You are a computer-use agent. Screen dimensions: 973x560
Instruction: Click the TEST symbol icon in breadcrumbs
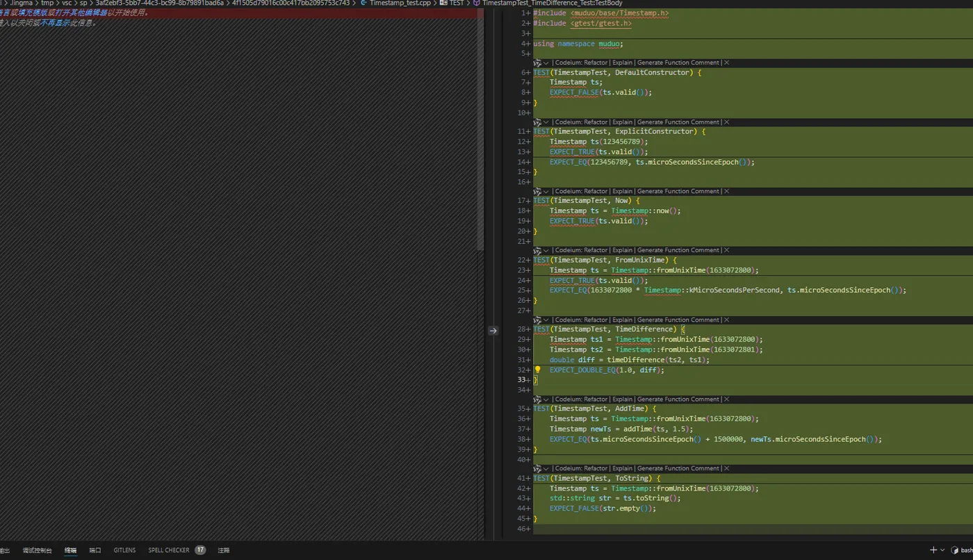[442, 3]
